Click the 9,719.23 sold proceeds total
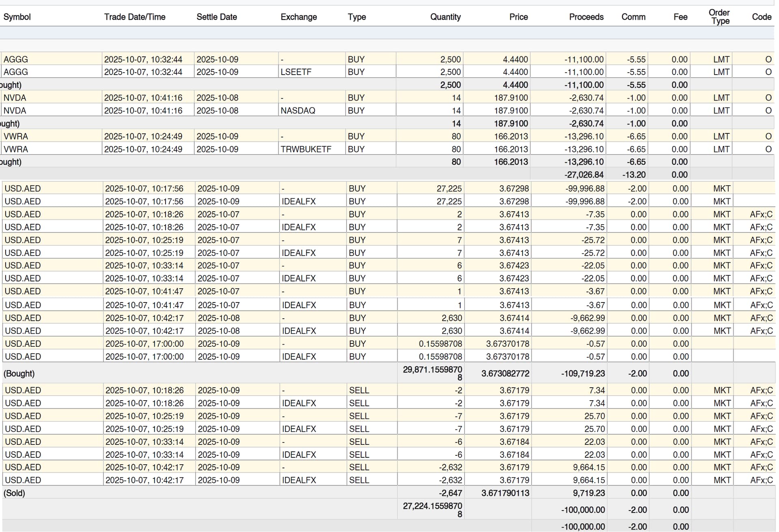The image size is (779, 532). [x=589, y=493]
